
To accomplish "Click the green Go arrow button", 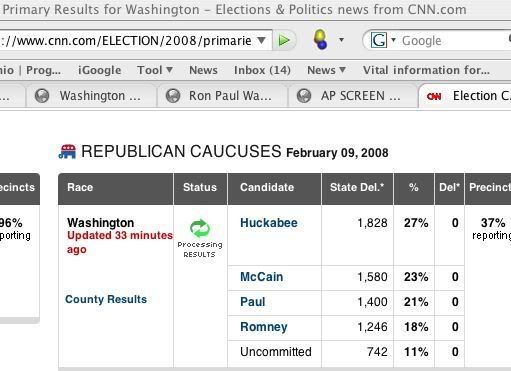I will pos(284,40).
